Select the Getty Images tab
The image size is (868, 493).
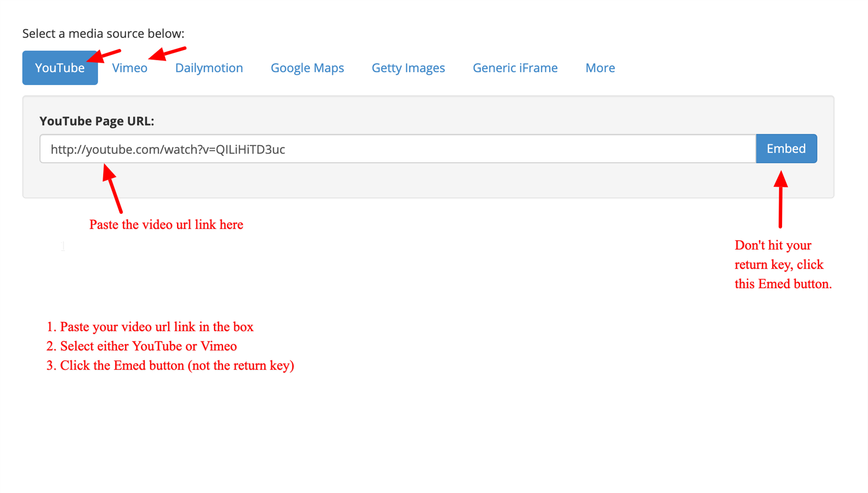pos(408,68)
